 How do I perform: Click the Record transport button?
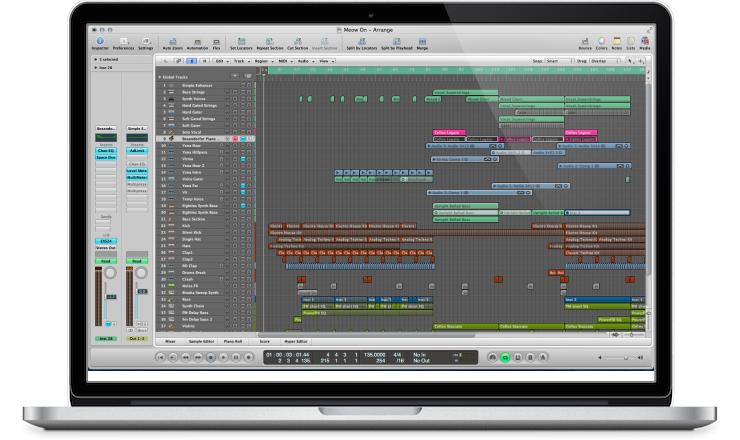tap(249, 357)
